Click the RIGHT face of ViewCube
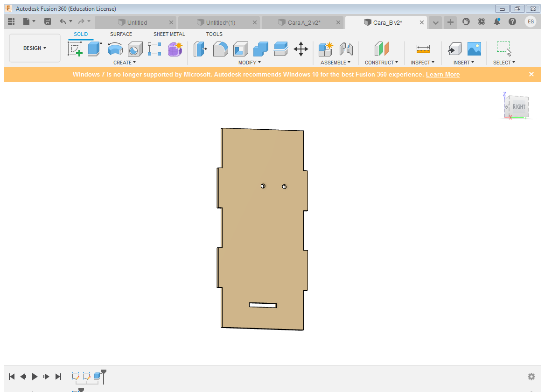This screenshot has height=392, width=545. [518, 107]
